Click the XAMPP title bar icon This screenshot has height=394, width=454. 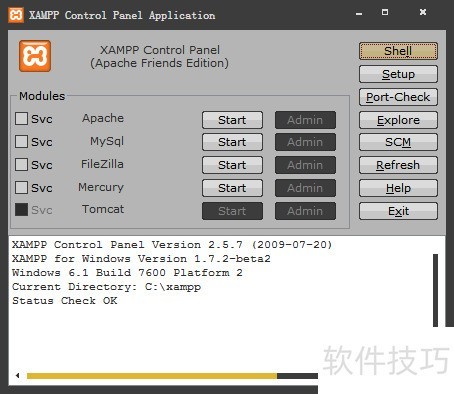[x=16, y=15]
